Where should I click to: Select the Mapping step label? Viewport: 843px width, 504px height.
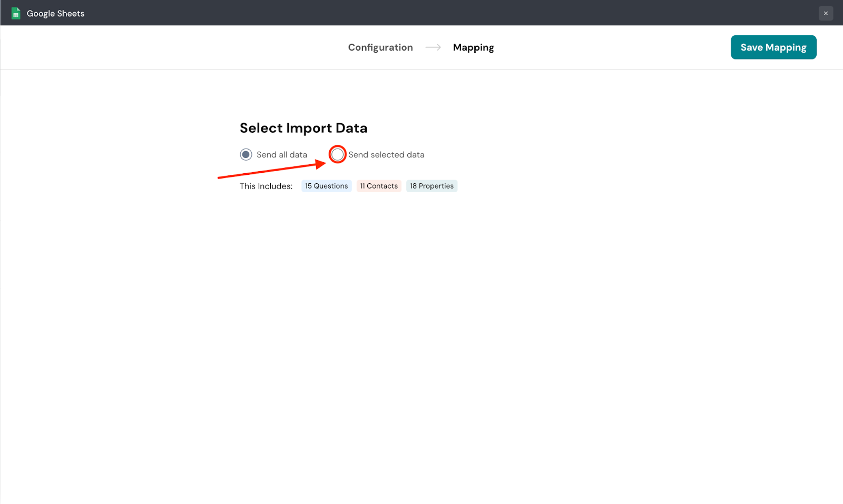click(x=473, y=47)
